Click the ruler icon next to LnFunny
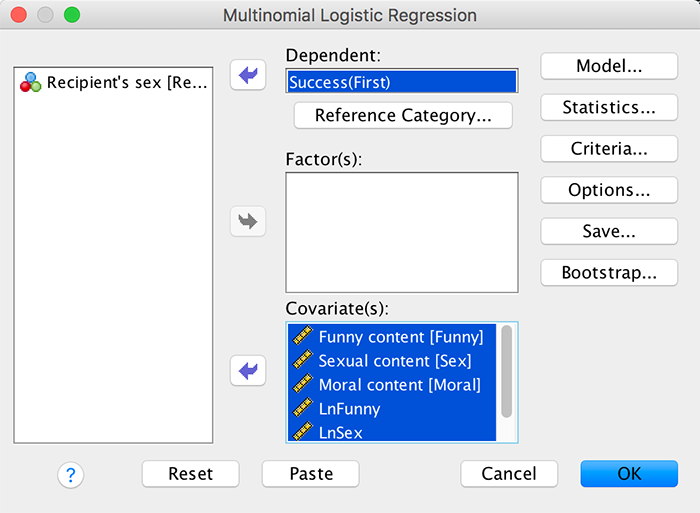This screenshot has height=513, width=700. [302, 409]
